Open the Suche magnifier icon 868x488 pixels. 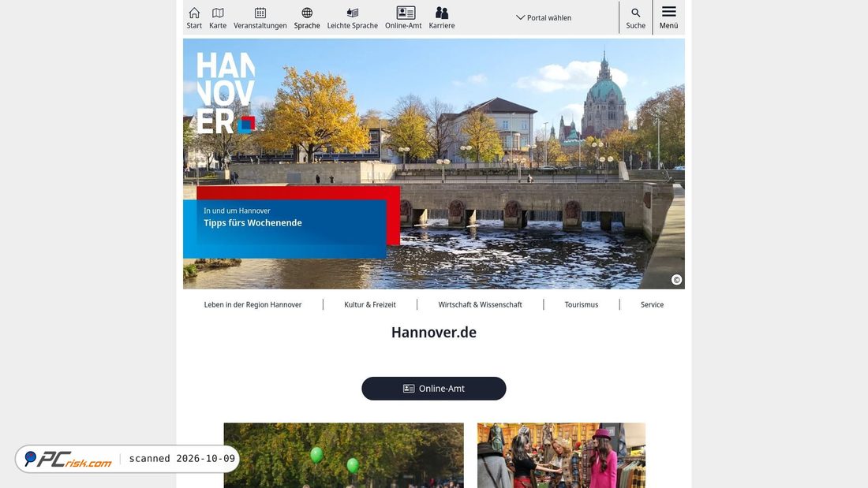635,17
